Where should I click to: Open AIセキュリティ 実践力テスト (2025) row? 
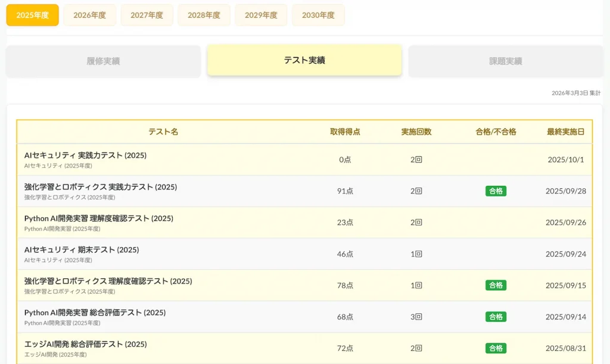85,155
